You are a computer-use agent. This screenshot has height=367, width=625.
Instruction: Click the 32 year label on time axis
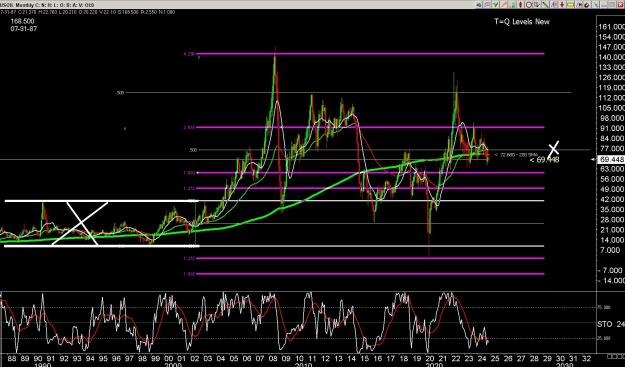click(586, 359)
